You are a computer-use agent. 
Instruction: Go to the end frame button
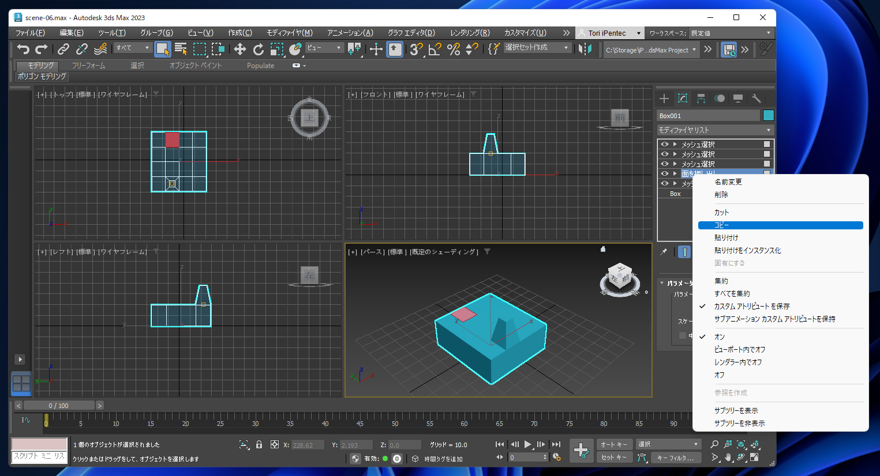556,445
